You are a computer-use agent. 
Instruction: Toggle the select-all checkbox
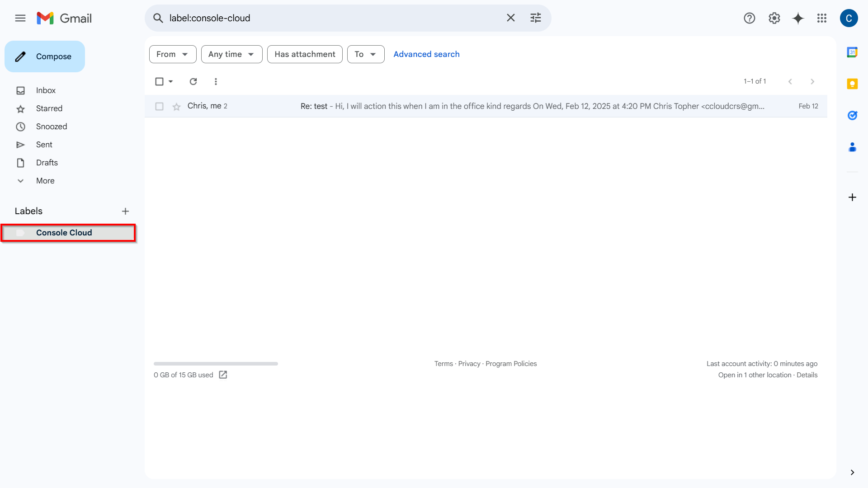coord(159,81)
